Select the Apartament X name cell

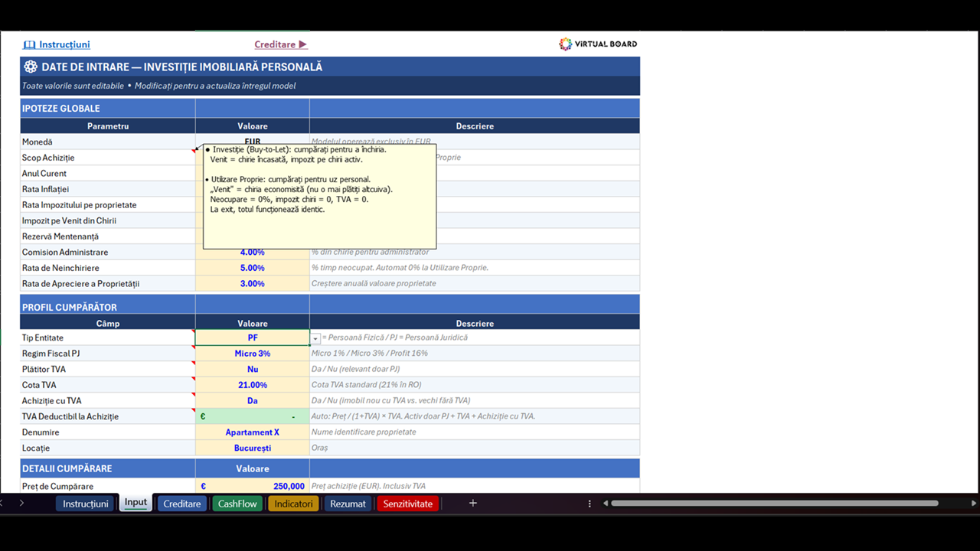click(253, 432)
